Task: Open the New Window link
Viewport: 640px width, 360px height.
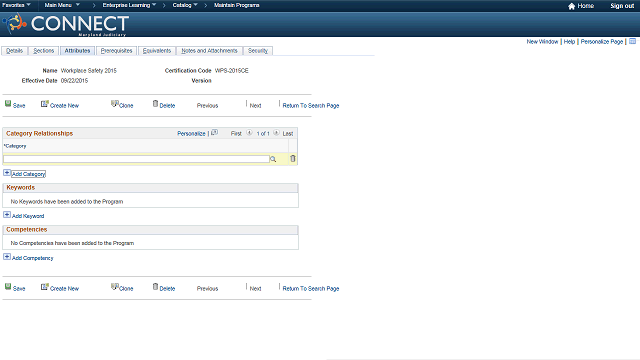Action: pos(542,42)
